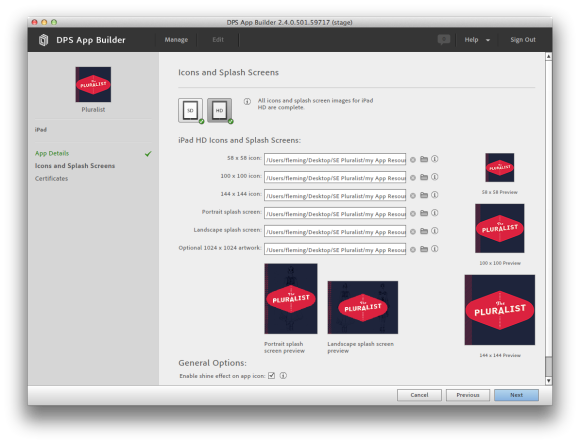Click the scrollbar down arrow
This screenshot has width=580, height=444.
(x=549, y=381)
